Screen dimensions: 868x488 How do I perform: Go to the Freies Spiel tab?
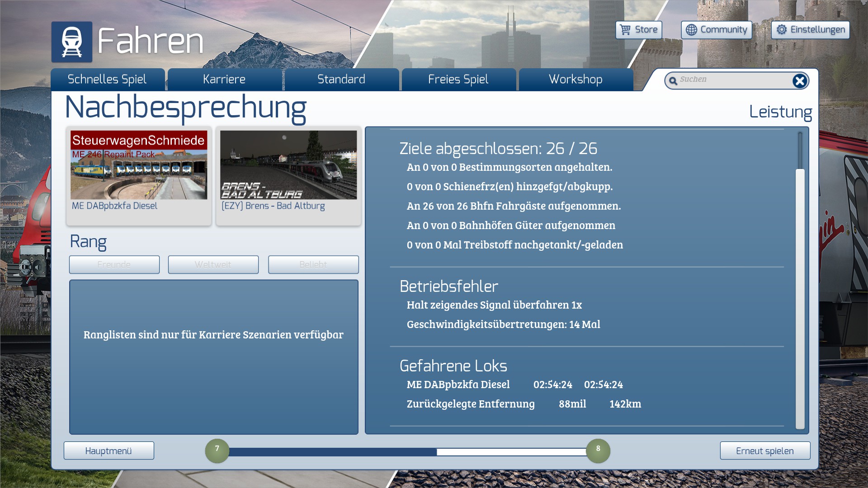coord(458,80)
